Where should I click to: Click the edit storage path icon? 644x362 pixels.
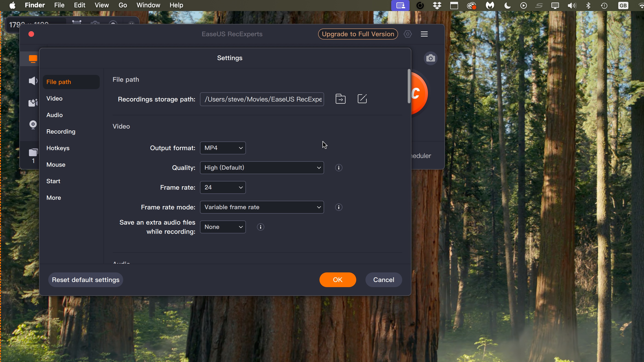[362, 99]
